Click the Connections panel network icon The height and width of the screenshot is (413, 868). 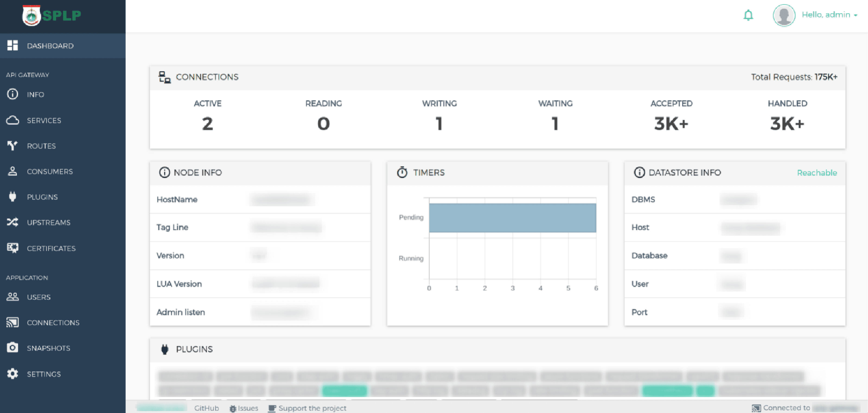pyautogui.click(x=164, y=77)
